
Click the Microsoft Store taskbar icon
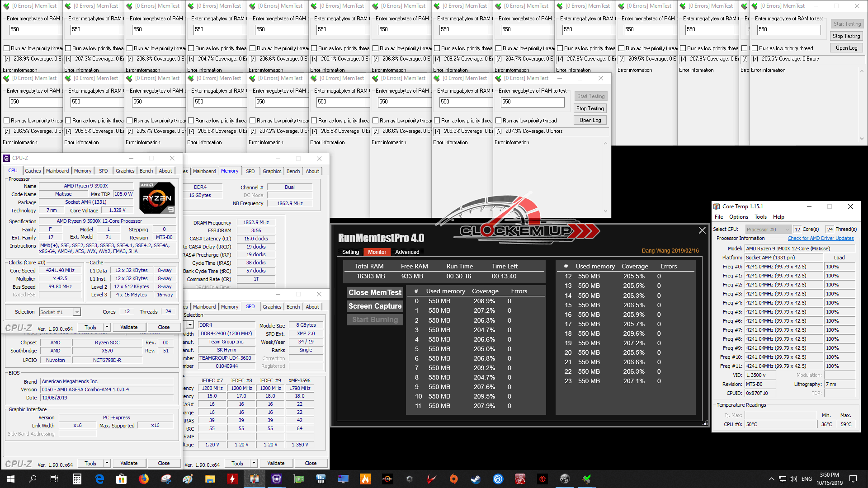click(x=121, y=479)
